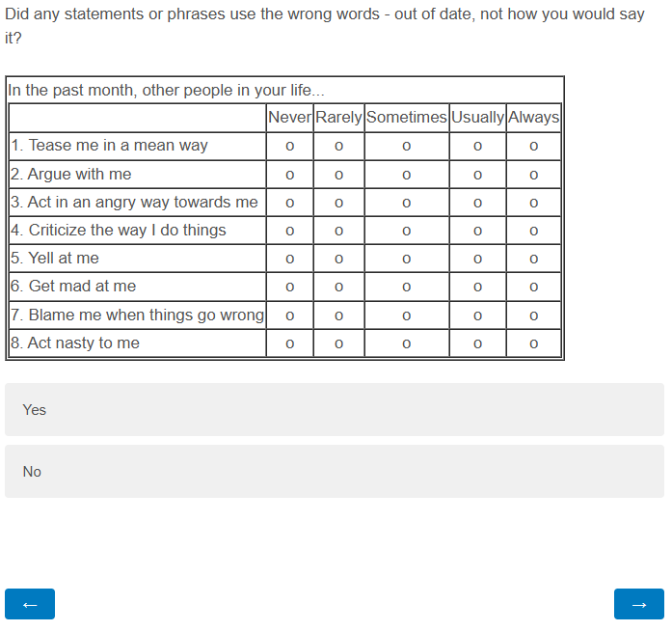The width and height of the screenshot is (672, 631).
Task: Mark Always for 'Act nasty to me'
Action: [533, 343]
